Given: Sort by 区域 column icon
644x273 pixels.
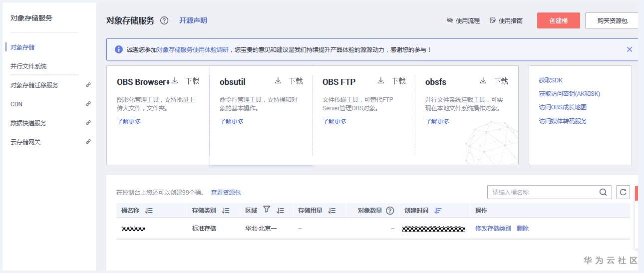Looking at the screenshot, I should pyautogui.click(x=281, y=211).
